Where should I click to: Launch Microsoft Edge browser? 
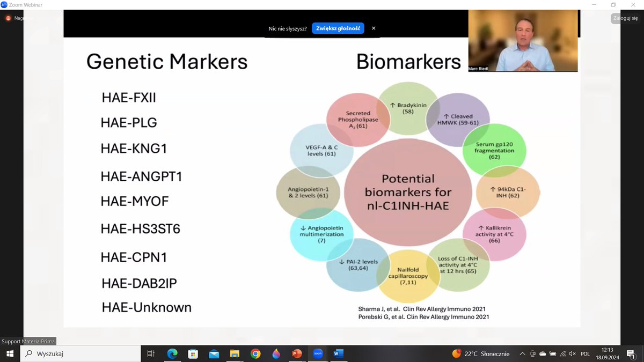point(172,353)
